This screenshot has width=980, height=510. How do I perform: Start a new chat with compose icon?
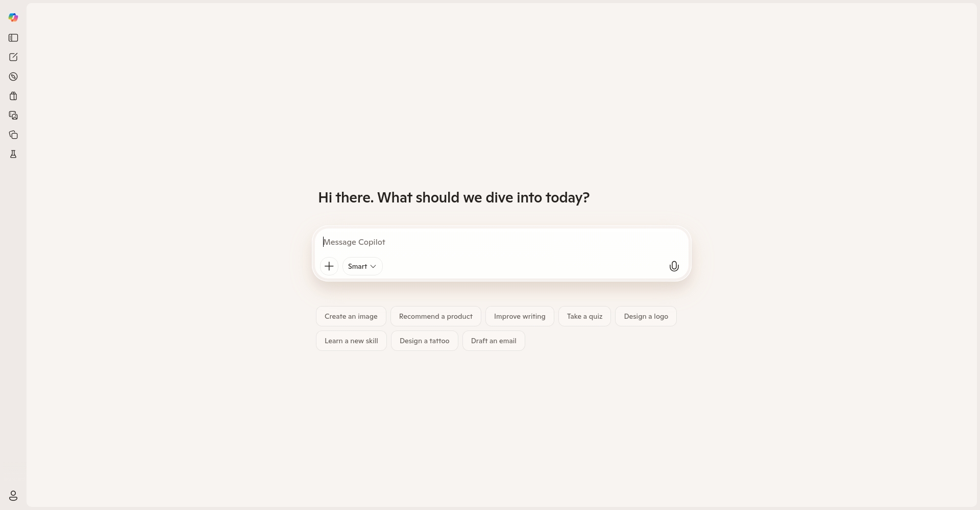point(13,57)
